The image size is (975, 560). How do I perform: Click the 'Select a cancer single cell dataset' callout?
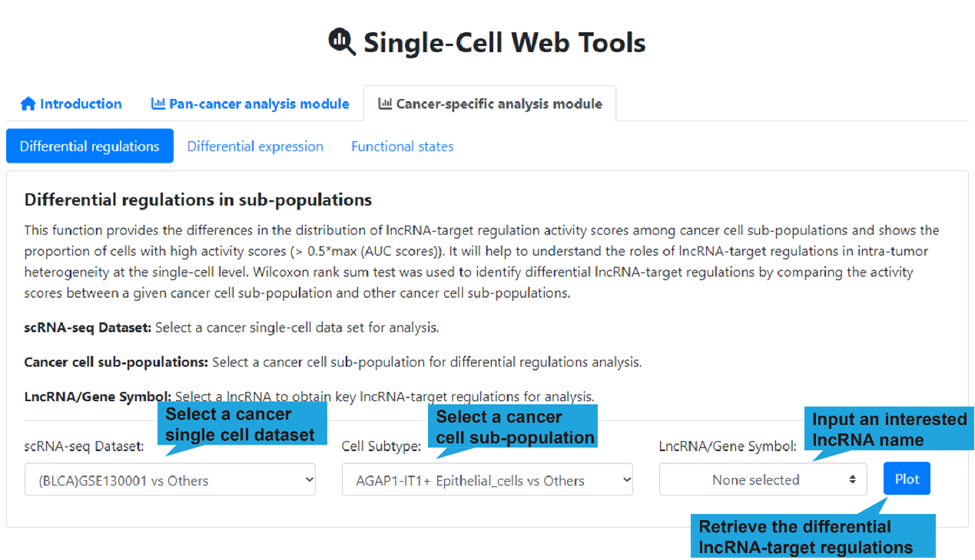coord(240,424)
